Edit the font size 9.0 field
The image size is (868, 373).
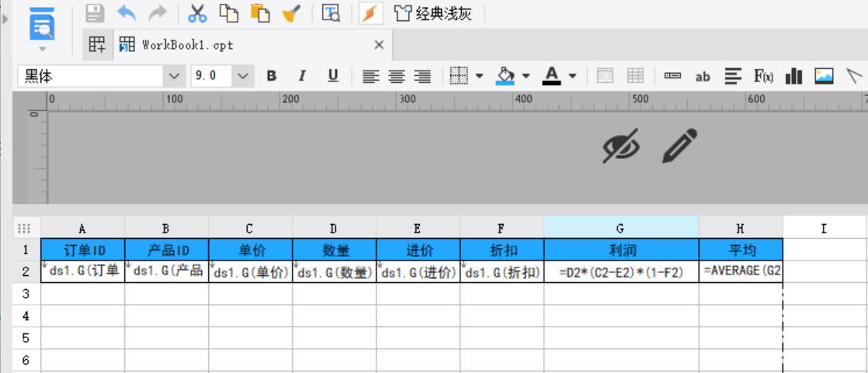pyautogui.click(x=211, y=76)
